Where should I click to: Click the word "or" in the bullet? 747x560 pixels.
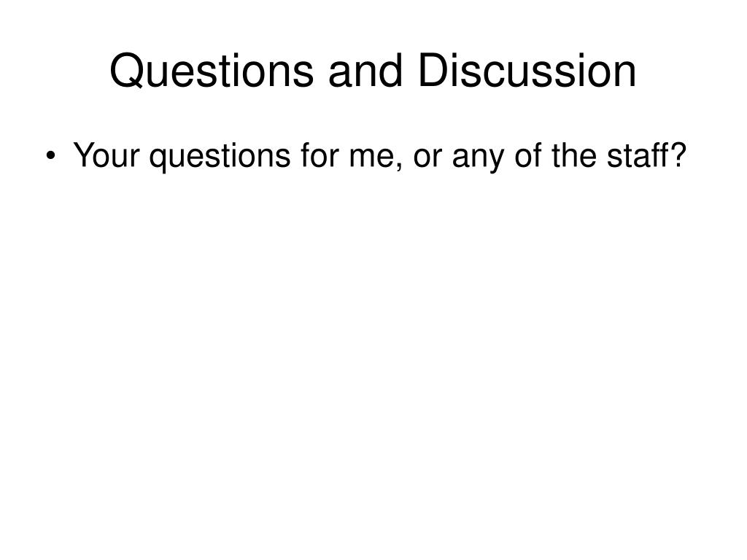click(x=427, y=158)
